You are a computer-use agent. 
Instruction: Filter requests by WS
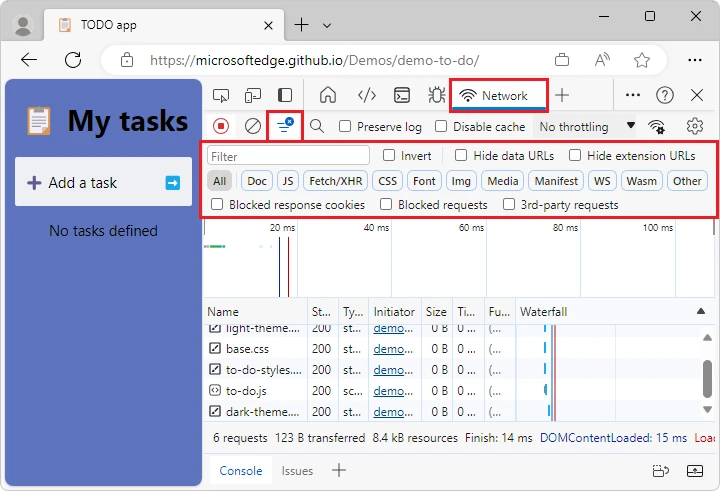[602, 181]
